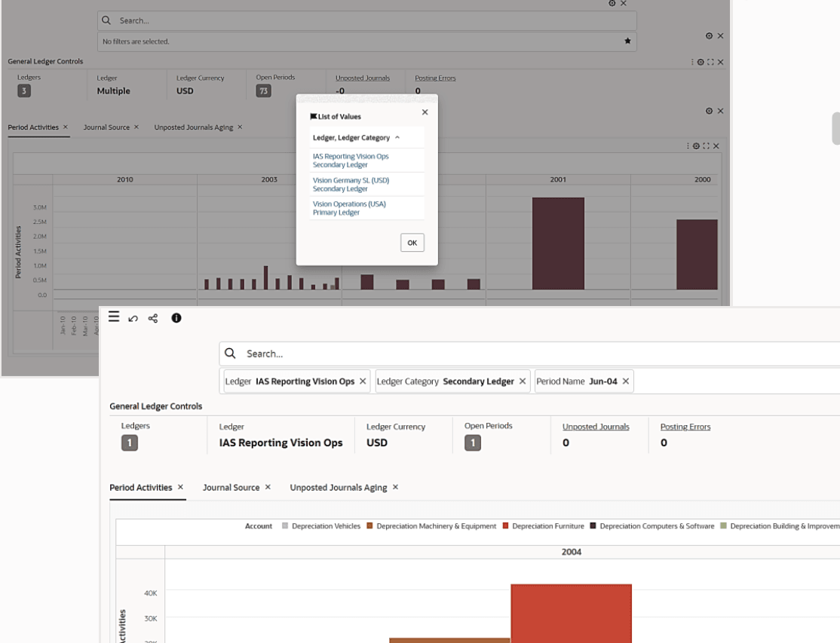Screen dimensions: 840x643
Task: Click 'No filters are selected.' text
Action: (136, 41)
